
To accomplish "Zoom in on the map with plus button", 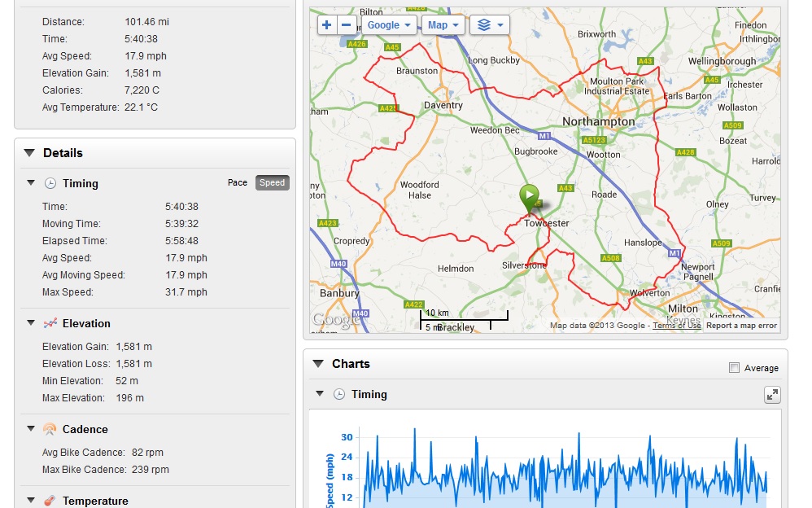I will pyautogui.click(x=327, y=25).
